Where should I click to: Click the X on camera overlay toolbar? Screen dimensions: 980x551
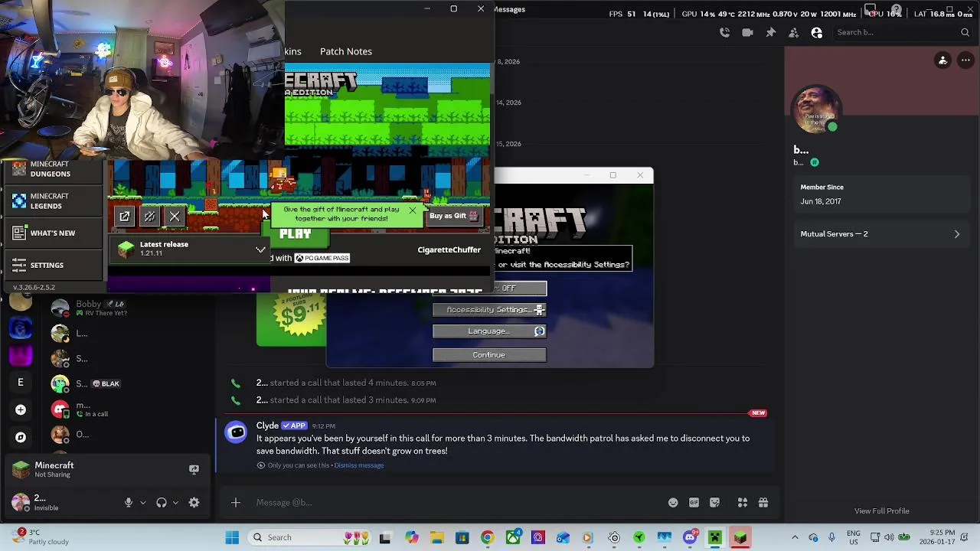pos(175,217)
